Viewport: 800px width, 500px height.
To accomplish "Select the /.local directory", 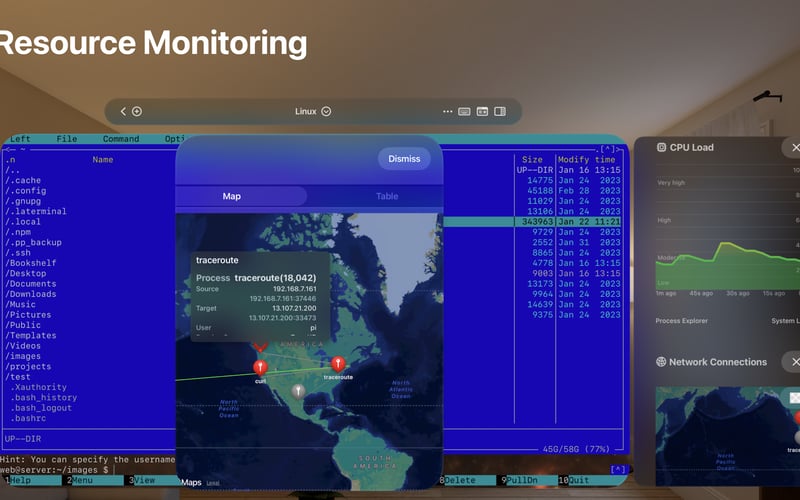I will [23, 221].
